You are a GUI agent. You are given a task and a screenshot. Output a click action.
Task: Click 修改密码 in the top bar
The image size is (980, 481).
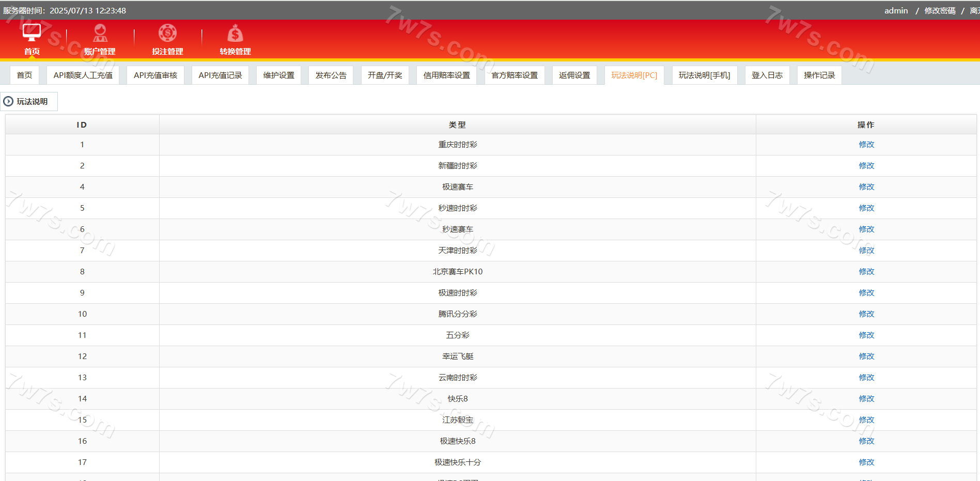(x=940, y=11)
